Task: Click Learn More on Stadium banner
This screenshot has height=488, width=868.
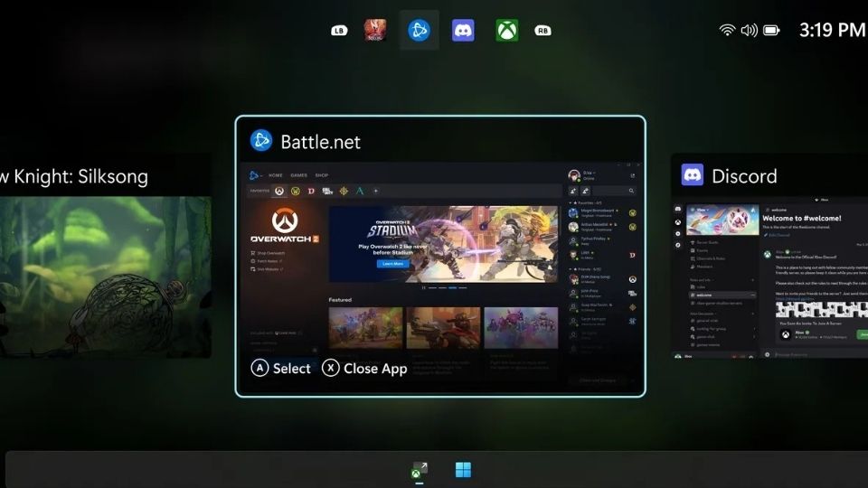Action: pos(393,264)
